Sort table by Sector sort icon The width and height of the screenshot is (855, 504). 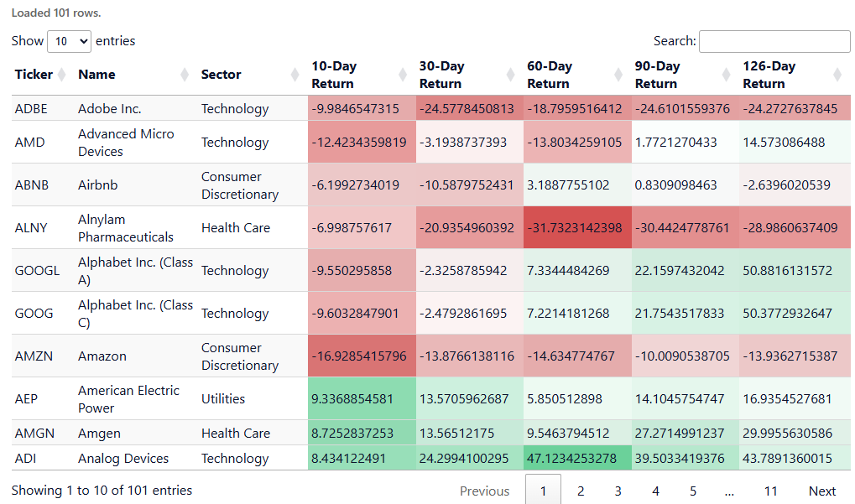[295, 75]
